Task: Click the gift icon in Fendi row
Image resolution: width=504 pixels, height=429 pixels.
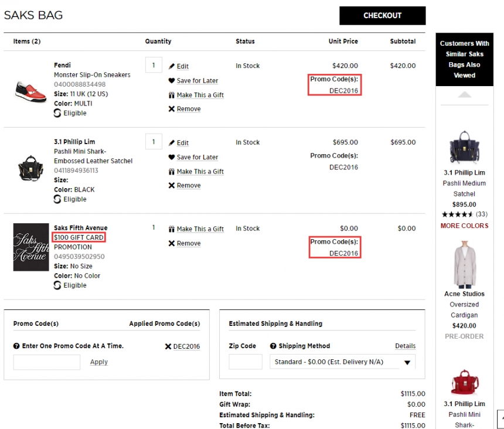Action: click(172, 95)
